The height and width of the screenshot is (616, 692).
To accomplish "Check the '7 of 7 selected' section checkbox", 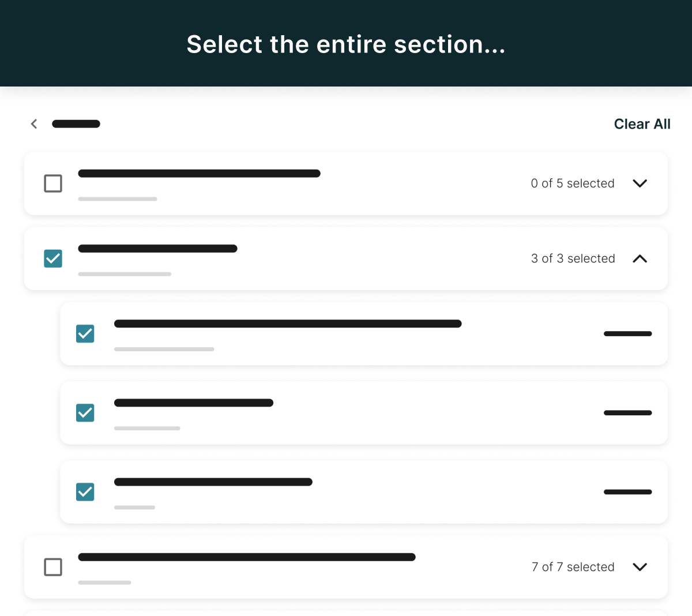I will 53,567.
